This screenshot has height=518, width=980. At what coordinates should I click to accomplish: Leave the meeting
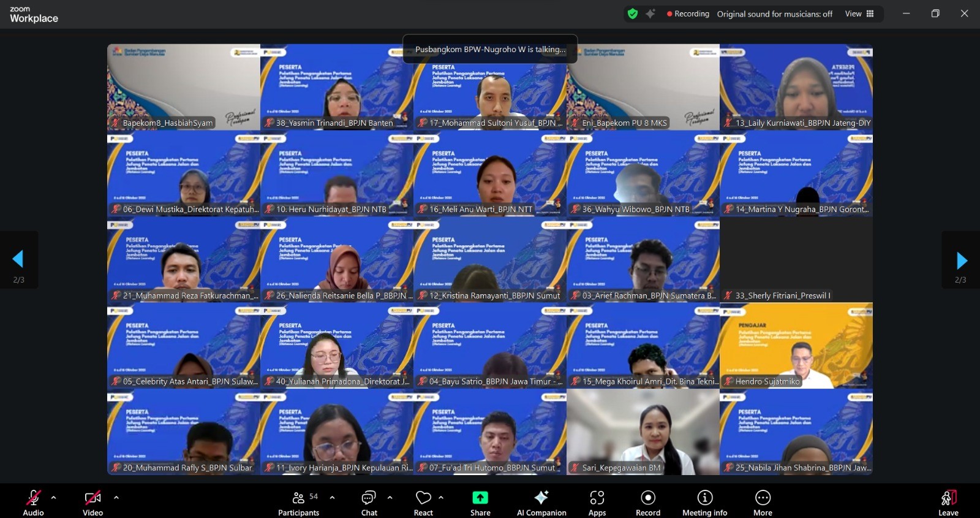[x=948, y=503]
